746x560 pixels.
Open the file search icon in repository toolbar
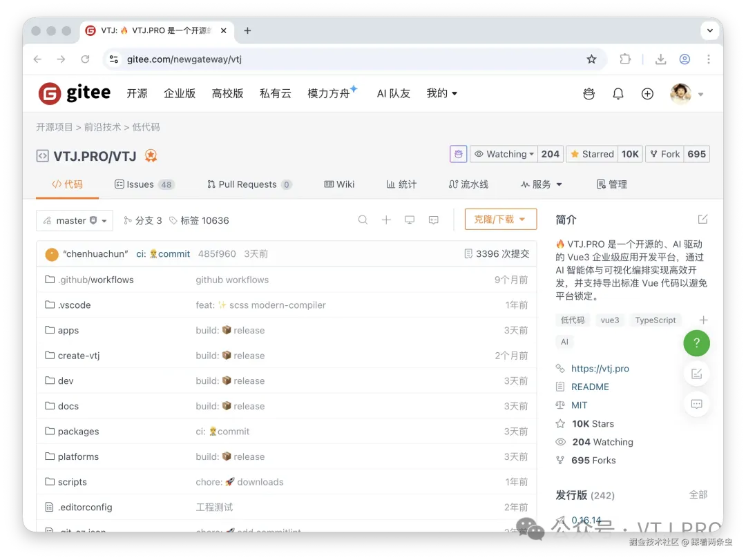(363, 220)
